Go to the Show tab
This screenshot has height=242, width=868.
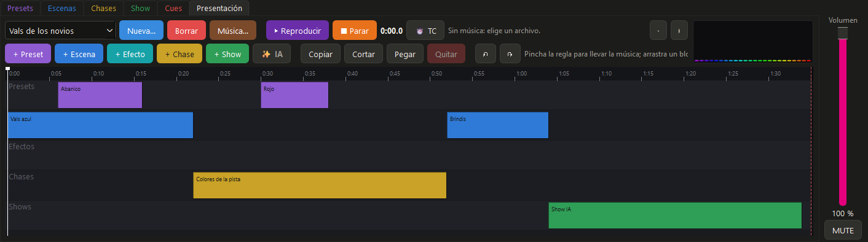pyautogui.click(x=140, y=9)
